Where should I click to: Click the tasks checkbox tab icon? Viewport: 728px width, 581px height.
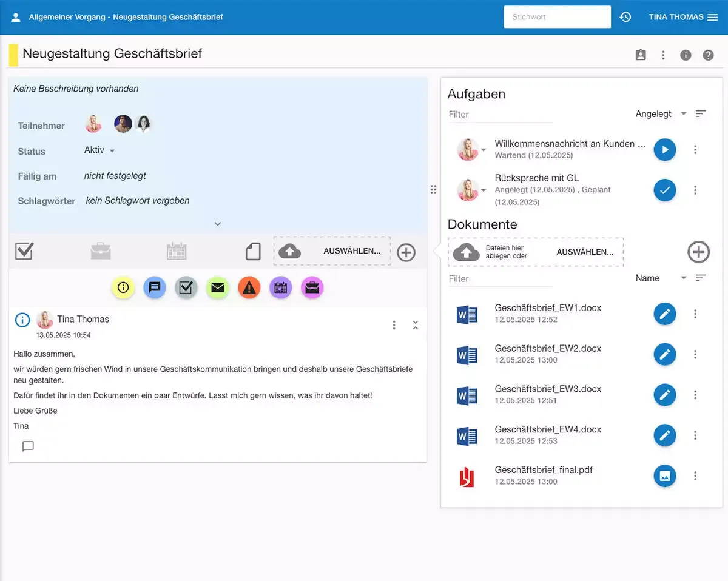[x=24, y=251]
